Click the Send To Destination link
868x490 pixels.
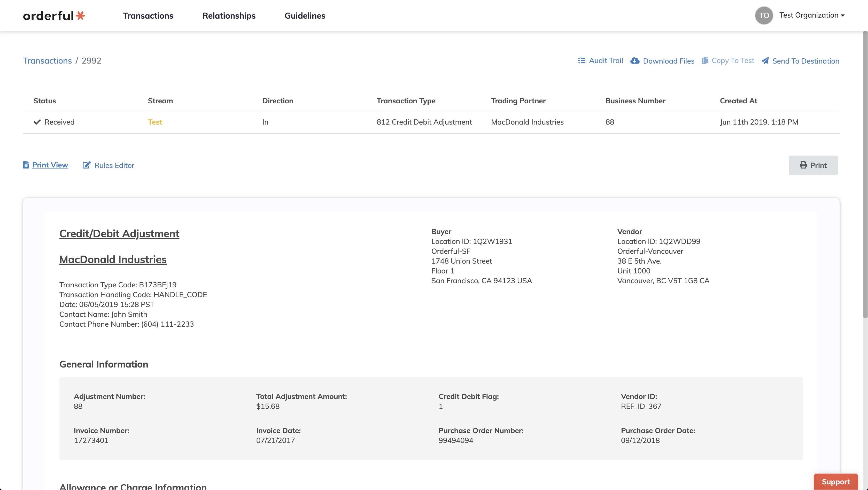pyautogui.click(x=806, y=61)
